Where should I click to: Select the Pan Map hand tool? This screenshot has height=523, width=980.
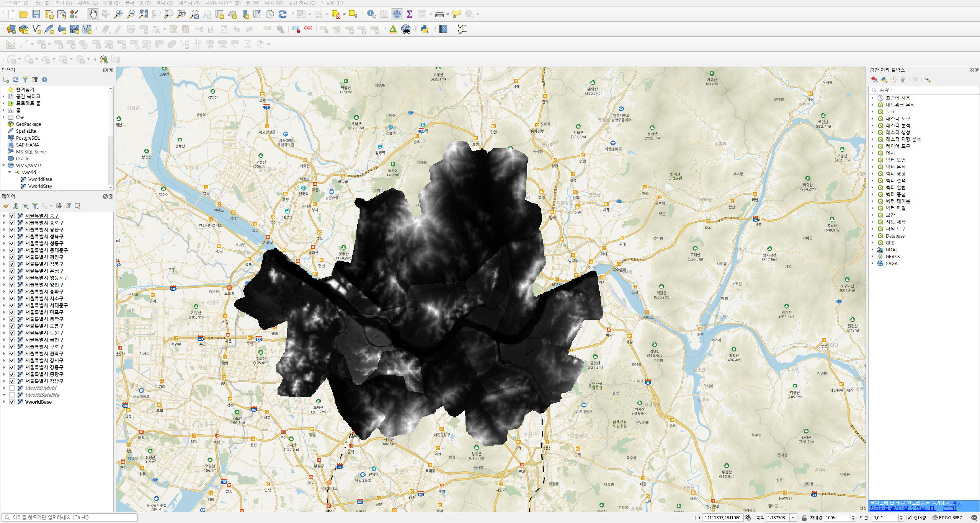point(93,15)
